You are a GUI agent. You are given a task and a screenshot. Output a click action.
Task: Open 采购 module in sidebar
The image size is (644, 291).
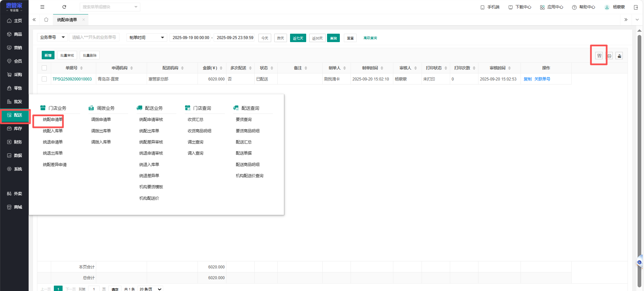pos(14,75)
